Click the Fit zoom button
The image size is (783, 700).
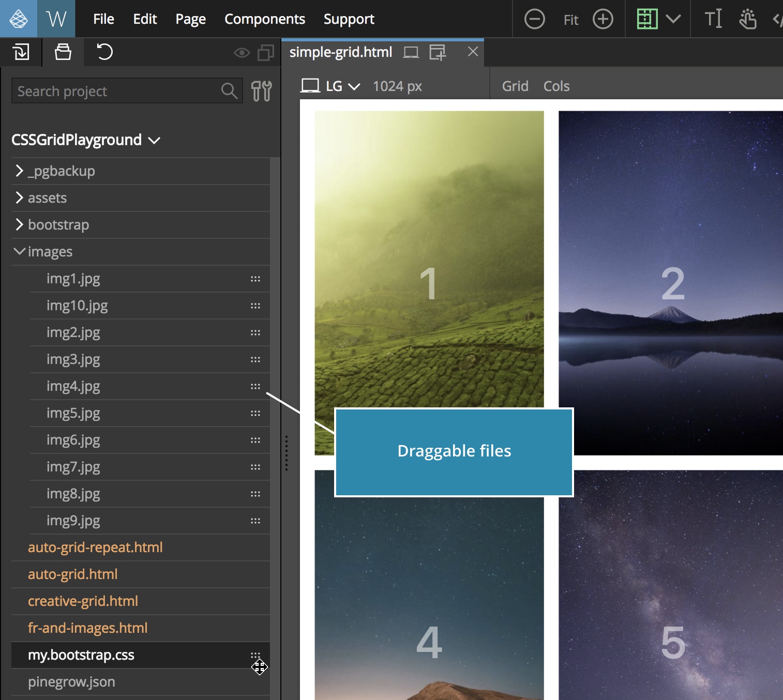tap(571, 20)
